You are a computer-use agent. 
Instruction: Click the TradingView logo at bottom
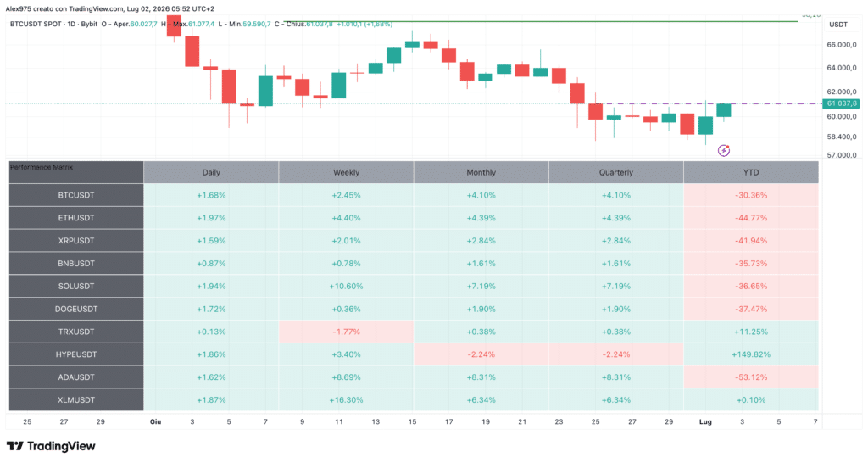pos(51,446)
